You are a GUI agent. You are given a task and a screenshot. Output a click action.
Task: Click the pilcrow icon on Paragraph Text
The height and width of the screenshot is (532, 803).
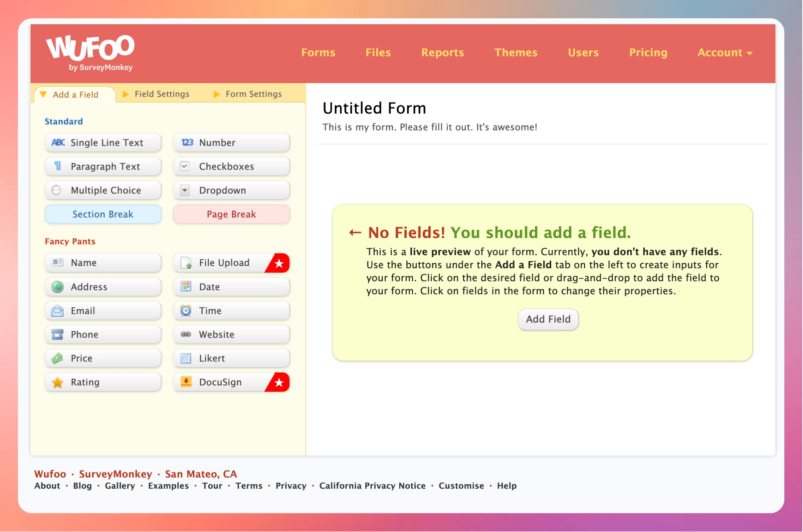tap(58, 166)
